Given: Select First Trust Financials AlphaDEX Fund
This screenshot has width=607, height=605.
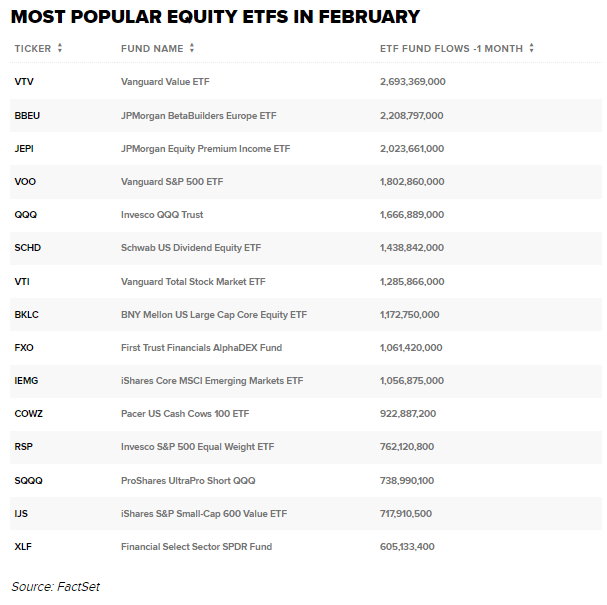Looking at the screenshot, I should 201,347.
